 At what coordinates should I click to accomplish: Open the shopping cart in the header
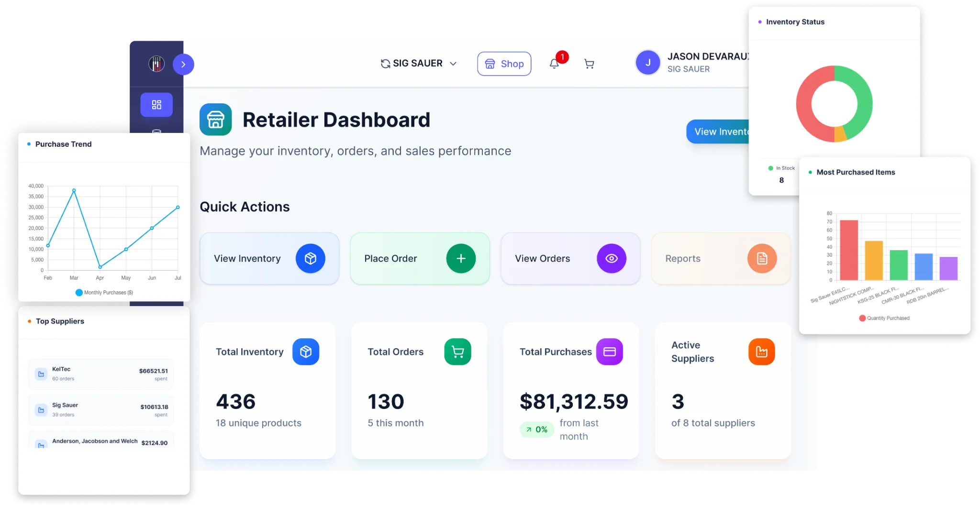[590, 64]
